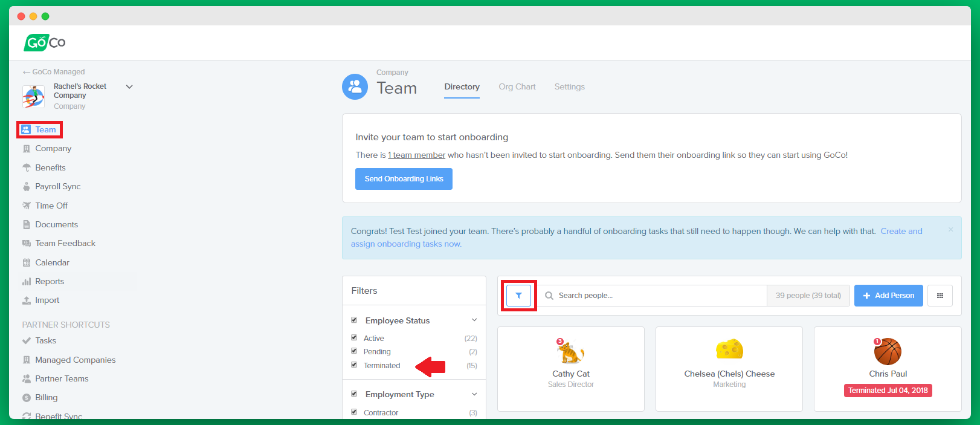Click the Partner Teams people icon
980x425 pixels.
pos(27,378)
